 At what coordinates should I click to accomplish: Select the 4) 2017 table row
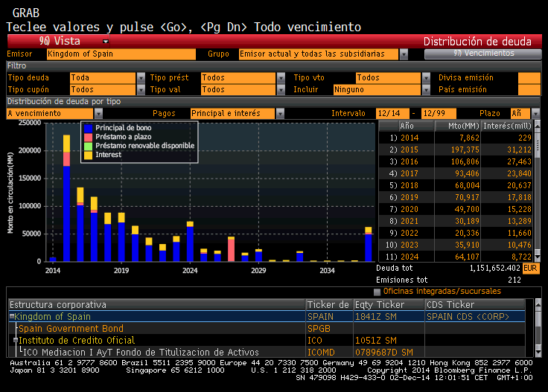(456, 173)
